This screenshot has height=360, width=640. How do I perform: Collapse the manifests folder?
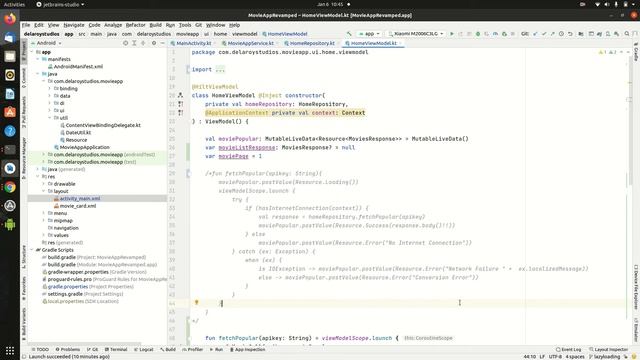(x=38, y=59)
